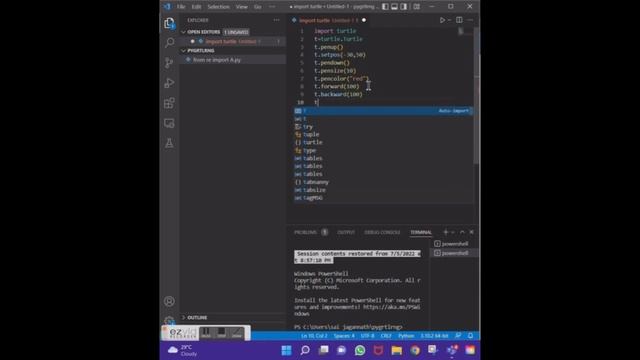Open the Remote Explorer view
Screen dimensions: 640x360
(x=169, y=123)
